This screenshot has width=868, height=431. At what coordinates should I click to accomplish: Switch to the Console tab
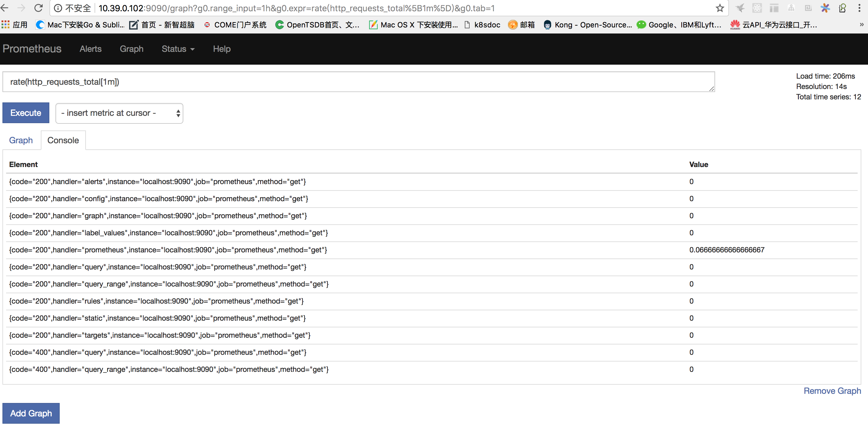click(x=62, y=140)
